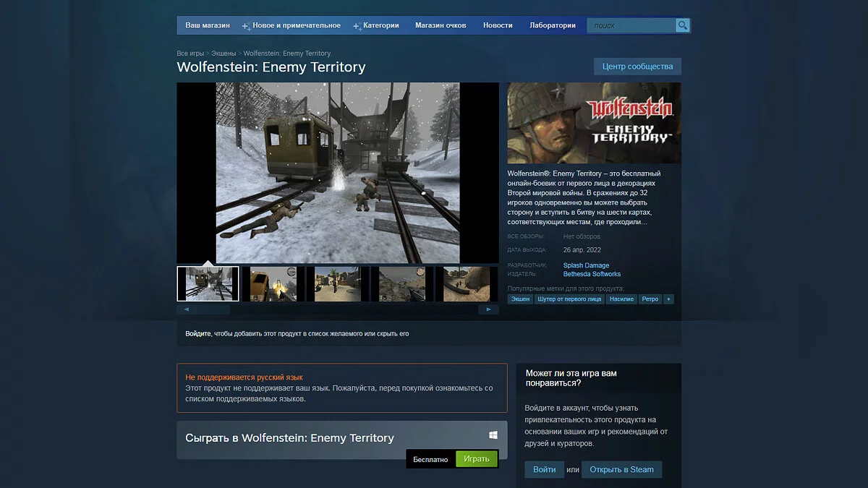Click the plus button to add tag
The height and width of the screenshot is (488, 868).
click(668, 299)
